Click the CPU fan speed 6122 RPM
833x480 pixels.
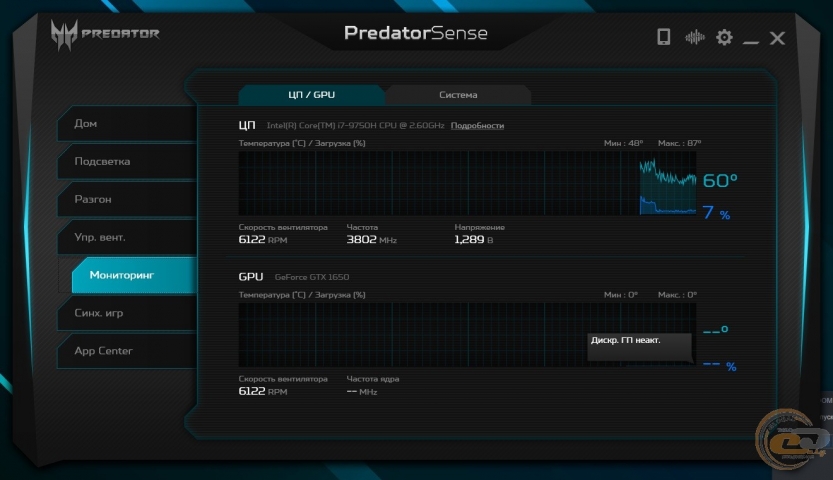[x=262, y=239]
